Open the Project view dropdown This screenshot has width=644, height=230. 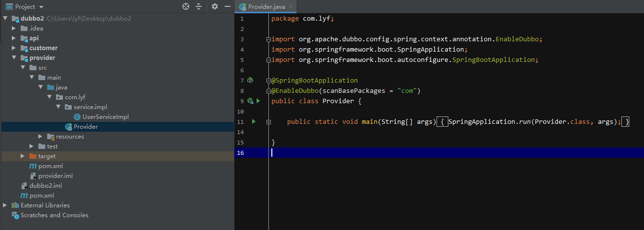25,7
